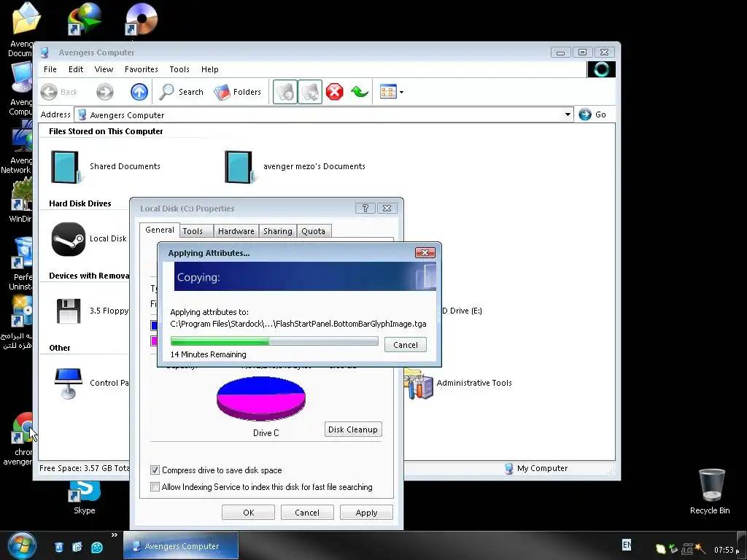Click the second gray toolbar icon before red X
This screenshot has width=747, height=560.
310,91
